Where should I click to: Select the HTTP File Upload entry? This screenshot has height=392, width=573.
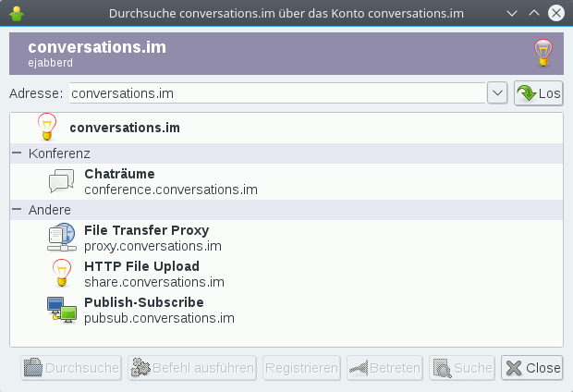coord(286,274)
